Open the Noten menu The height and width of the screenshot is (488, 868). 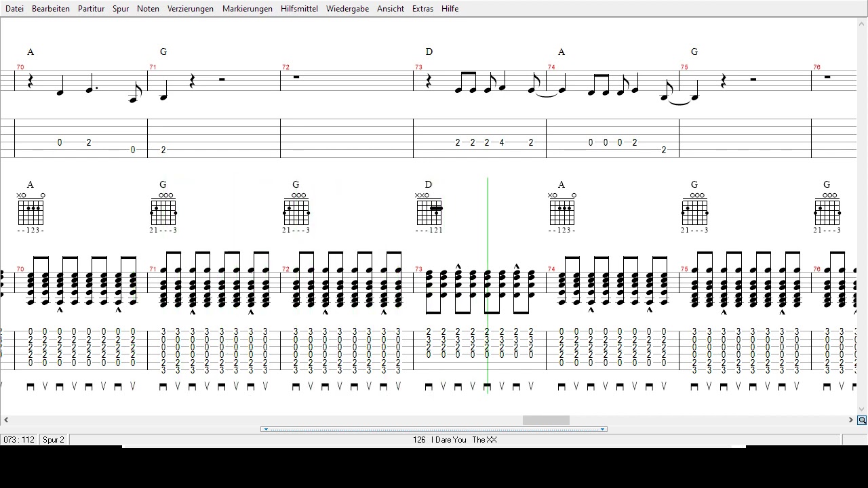pos(148,9)
